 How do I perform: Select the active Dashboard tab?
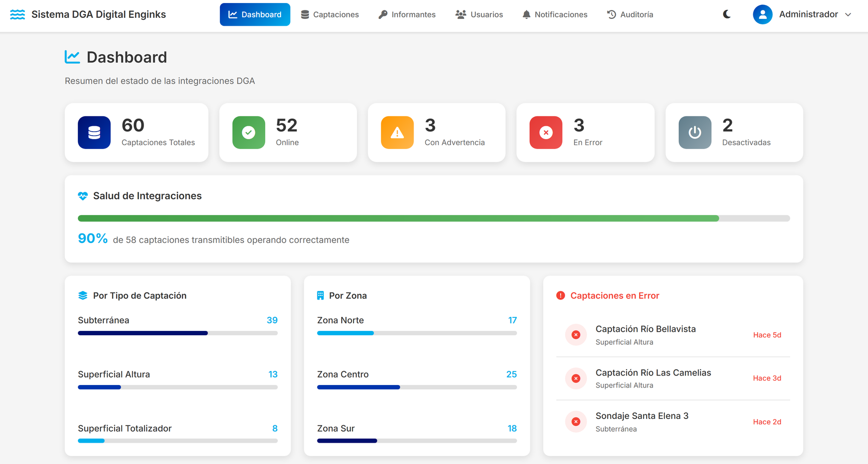click(255, 14)
